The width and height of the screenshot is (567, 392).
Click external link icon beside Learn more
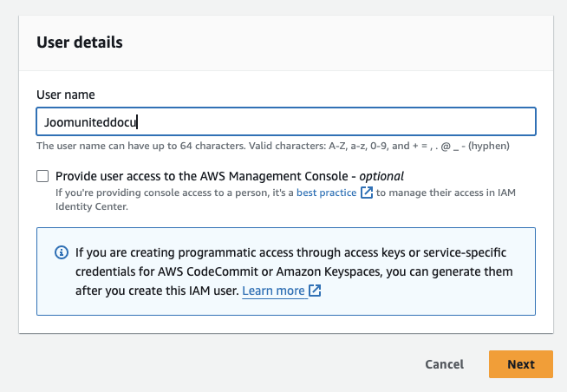(315, 291)
